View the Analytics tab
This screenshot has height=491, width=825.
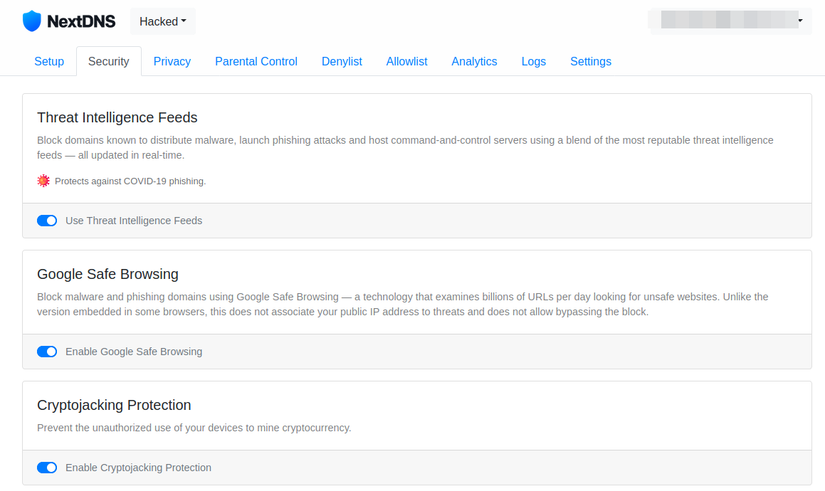click(474, 61)
